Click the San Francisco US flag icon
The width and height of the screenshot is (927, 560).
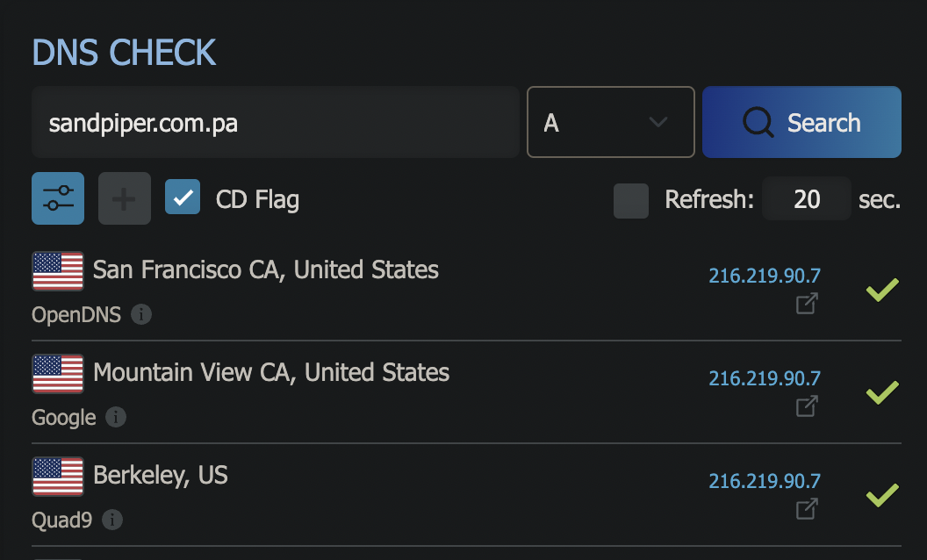pos(58,270)
